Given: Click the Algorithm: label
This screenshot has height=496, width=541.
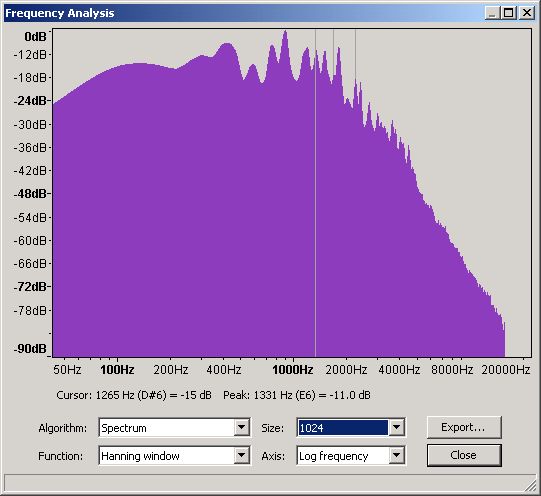Looking at the screenshot, I should [63, 428].
